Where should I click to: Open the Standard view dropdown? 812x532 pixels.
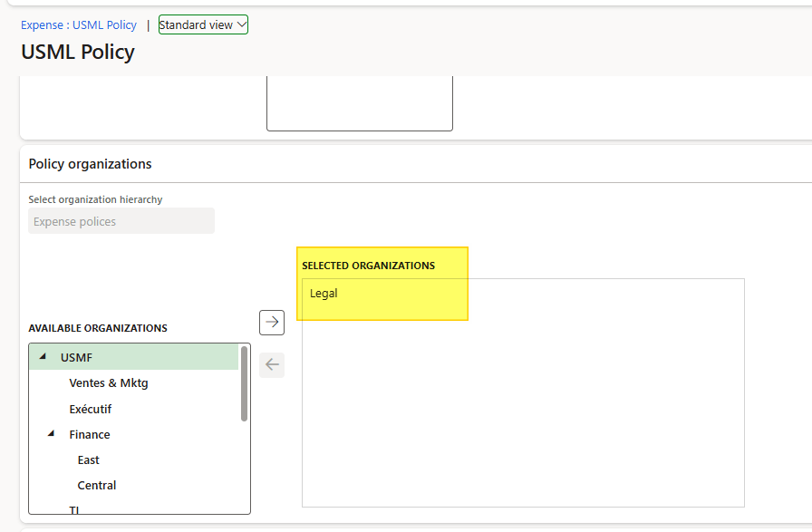tap(203, 25)
